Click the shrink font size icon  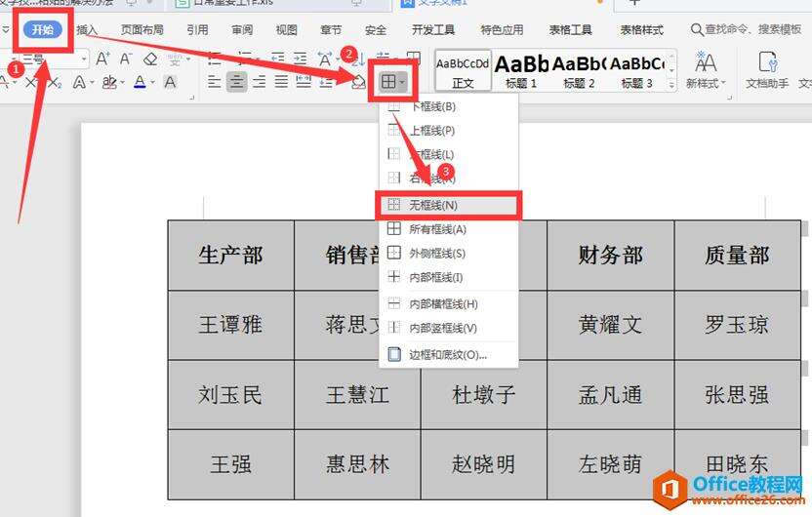pos(126,59)
